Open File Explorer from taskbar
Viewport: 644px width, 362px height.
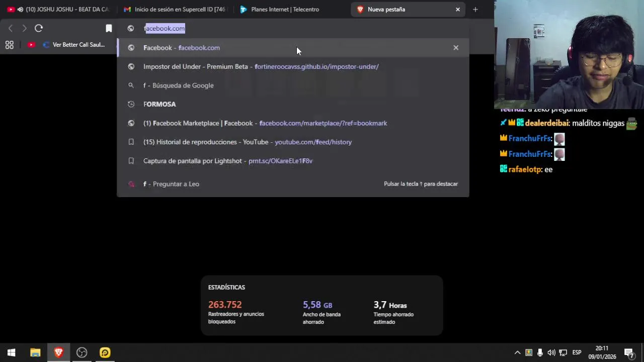pyautogui.click(x=35, y=352)
